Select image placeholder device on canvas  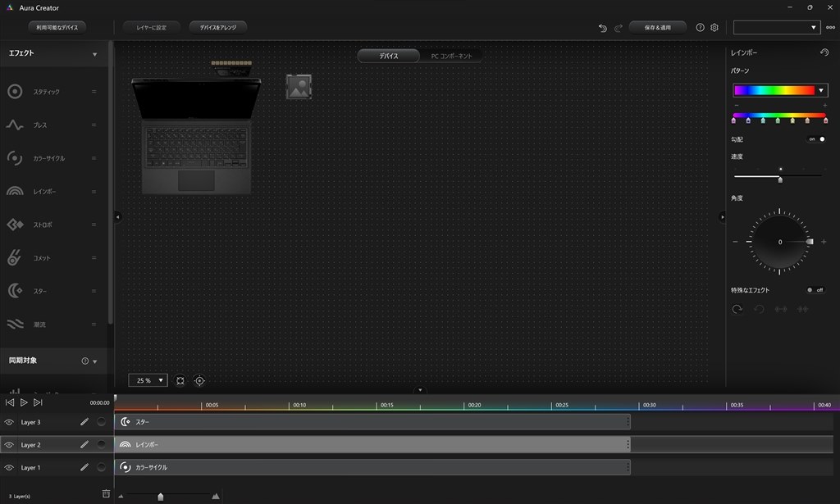[x=299, y=87]
